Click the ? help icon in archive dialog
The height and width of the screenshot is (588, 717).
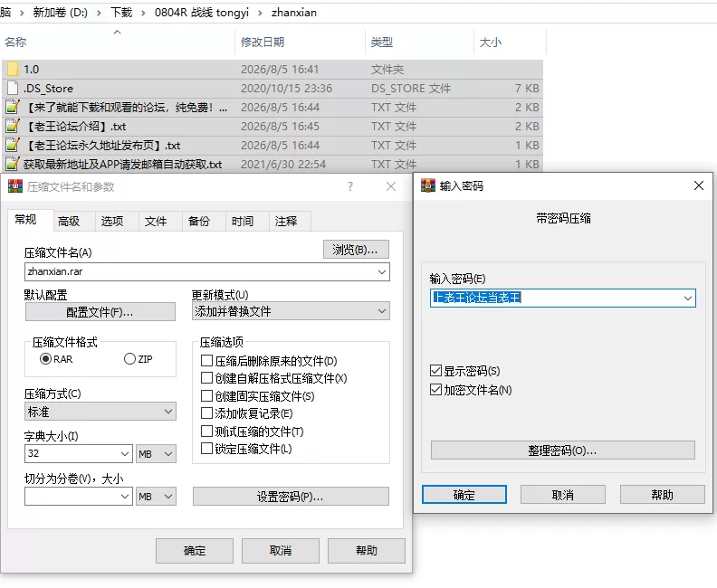click(x=350, y=186)
